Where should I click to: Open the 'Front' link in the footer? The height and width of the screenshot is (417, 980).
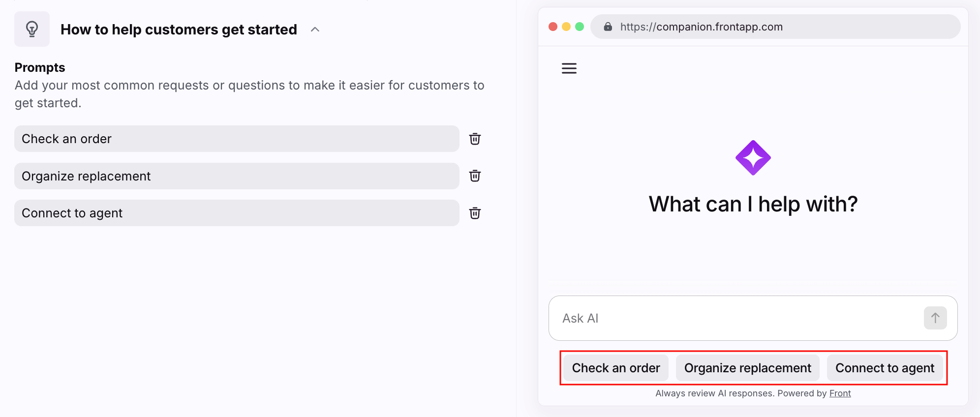(840, 393)
